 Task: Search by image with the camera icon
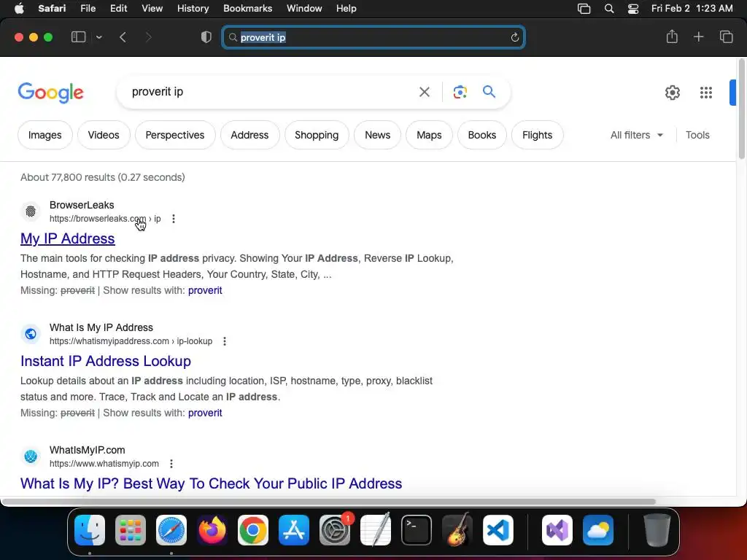460,92
